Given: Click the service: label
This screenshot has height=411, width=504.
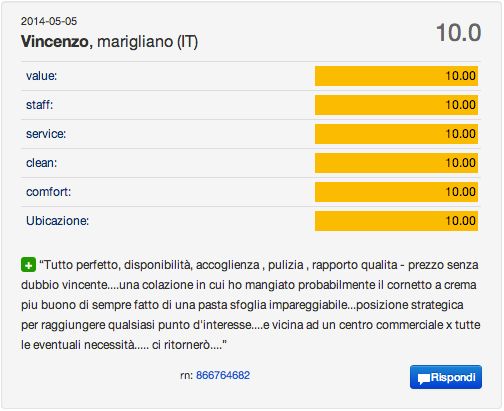Looking at the screenshot, I should 46,134.
